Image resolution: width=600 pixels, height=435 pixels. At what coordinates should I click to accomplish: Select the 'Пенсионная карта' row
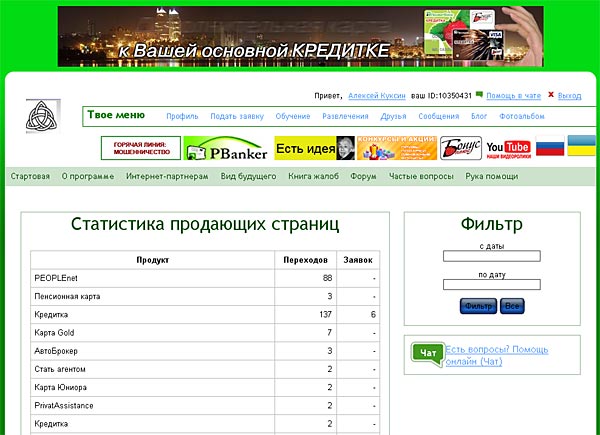tap(205, 297)
